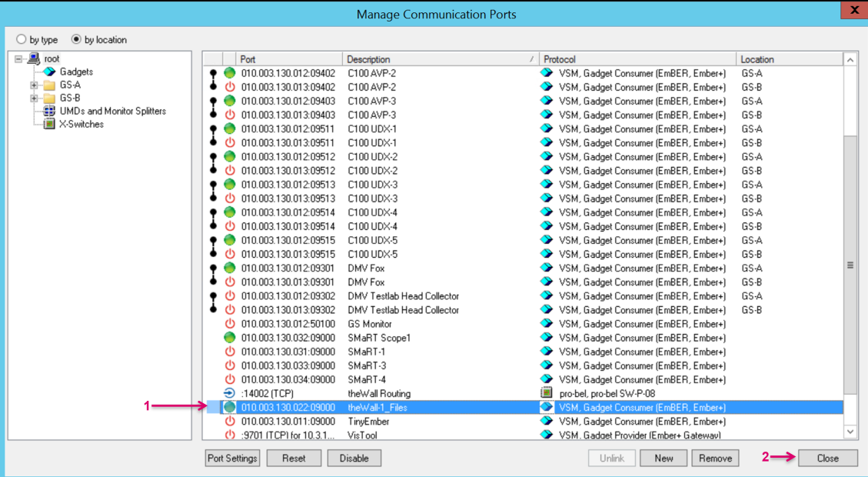Viewport: 868px width, 477px height.
Task: Click UMDs and Monitor Splitters icon
Action: tap(49, 111)
